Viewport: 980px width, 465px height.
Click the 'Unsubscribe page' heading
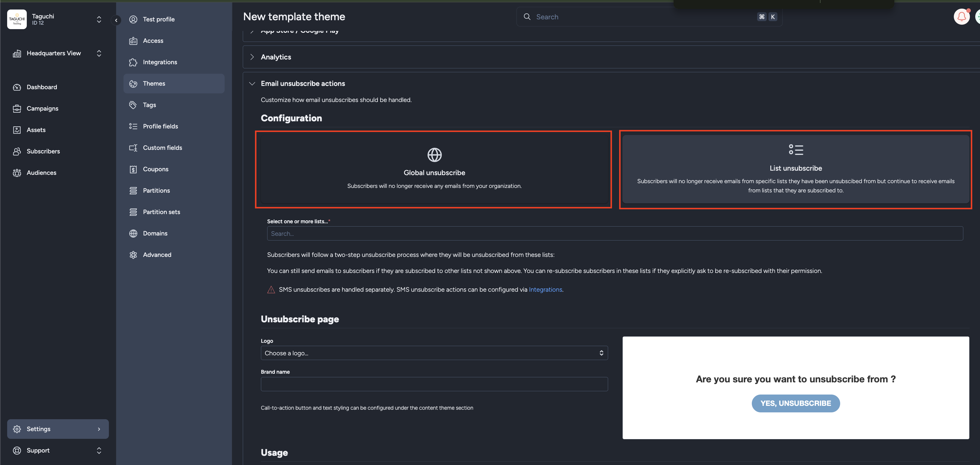pos(300,319)
